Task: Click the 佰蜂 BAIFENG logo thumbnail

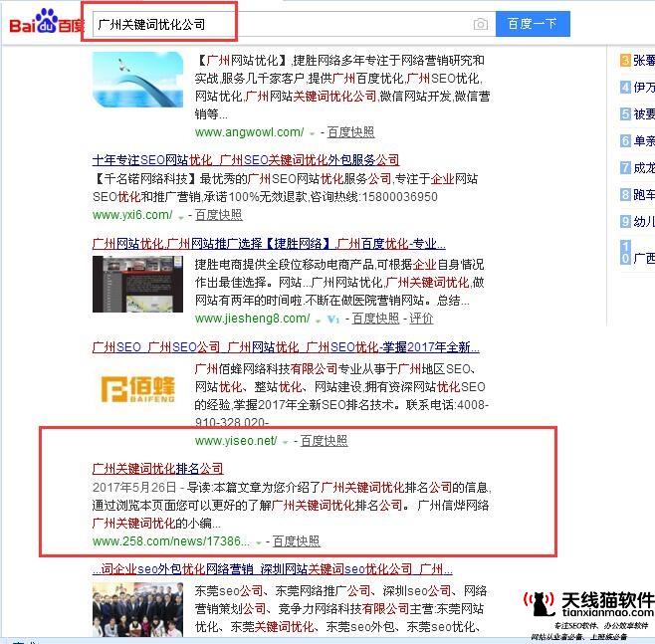Action: [x=137, y=389]
